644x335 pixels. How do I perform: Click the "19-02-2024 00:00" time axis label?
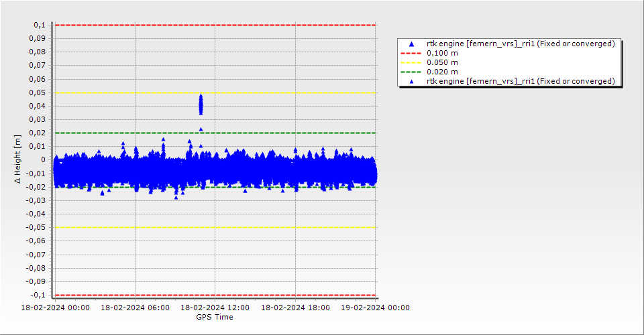tap(375, 308)
